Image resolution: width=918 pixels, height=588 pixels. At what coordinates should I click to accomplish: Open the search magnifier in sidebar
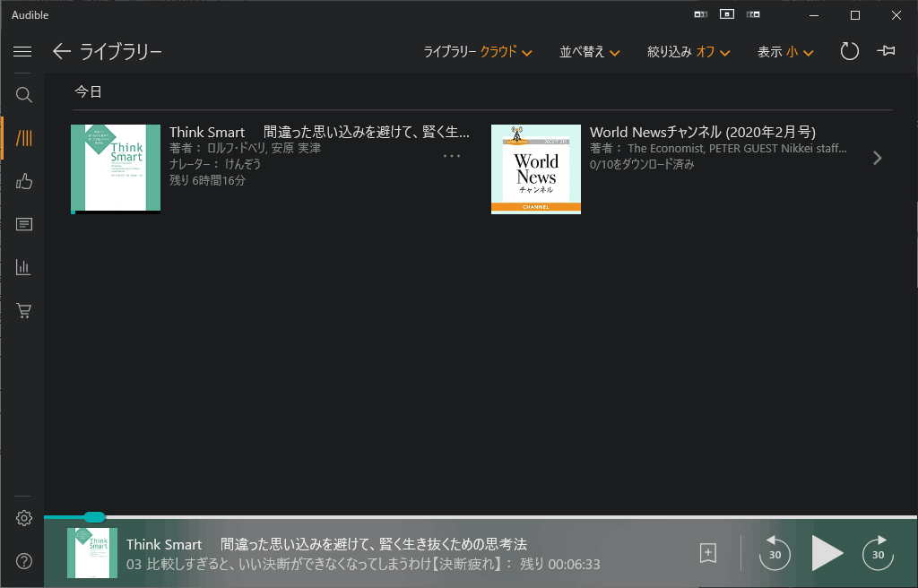(23, 95)
